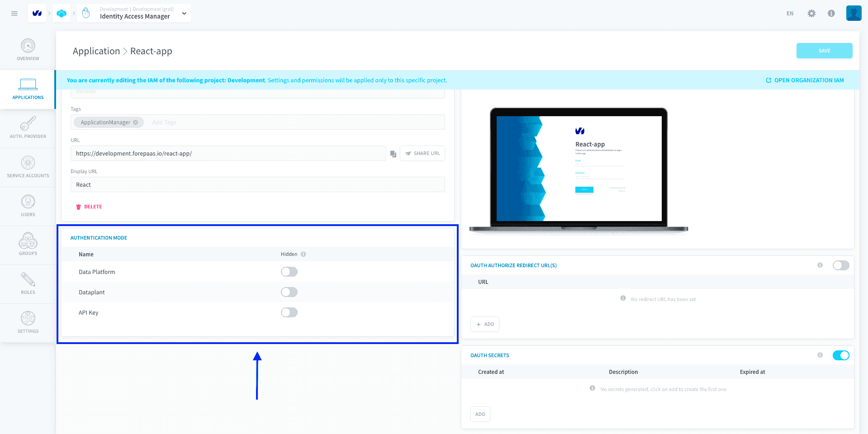Click the top bar info icon
Viewport: 868px width, 434px height.
click(x=831, y=14)
